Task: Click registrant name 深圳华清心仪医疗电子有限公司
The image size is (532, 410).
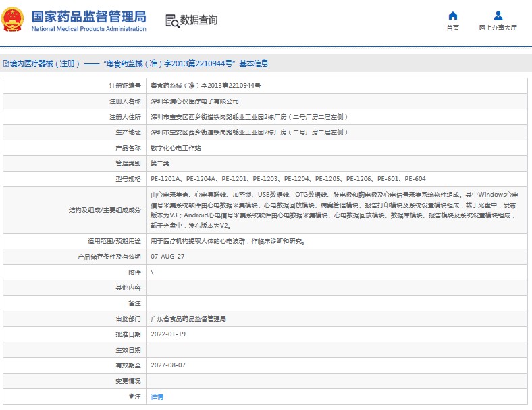Action: click(x=194, y=101)
